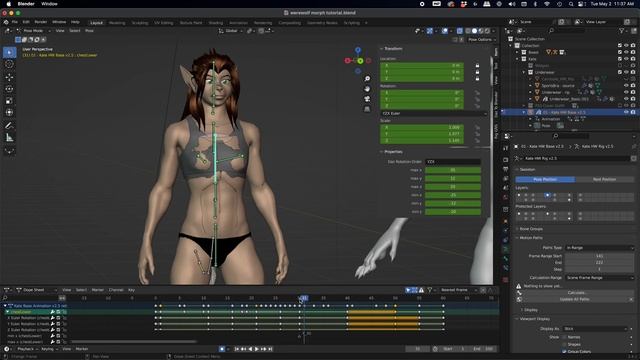Click the viewport zoom magnifier icon
Screen dimensions: 640x360
pyautogui.click(x=367, y=79)
